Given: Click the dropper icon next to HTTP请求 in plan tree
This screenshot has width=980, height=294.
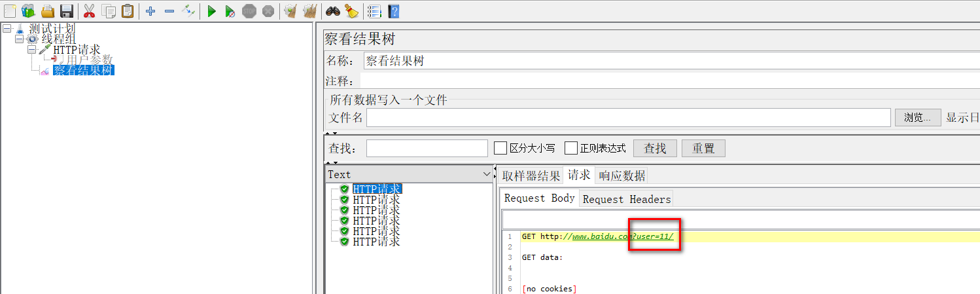Looking at the screenshot, I should coord(45,50).
